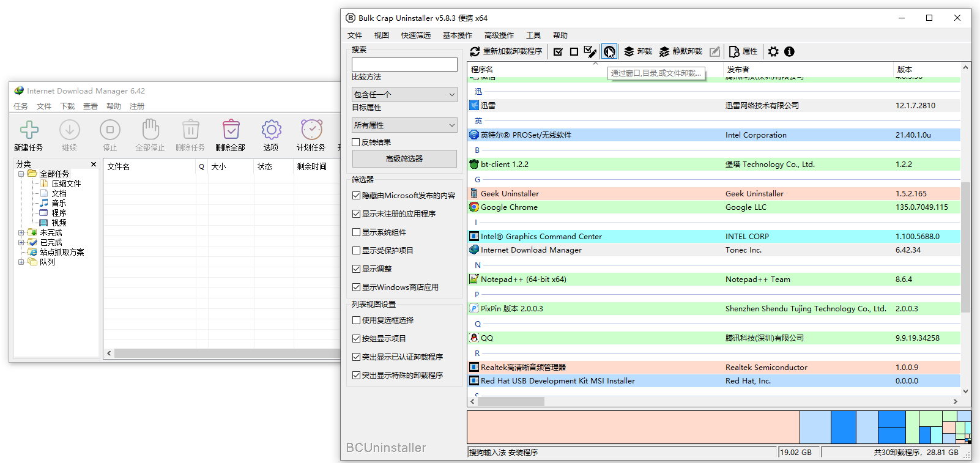Enable 使用复选框选择 checkbox

[356, 320]
